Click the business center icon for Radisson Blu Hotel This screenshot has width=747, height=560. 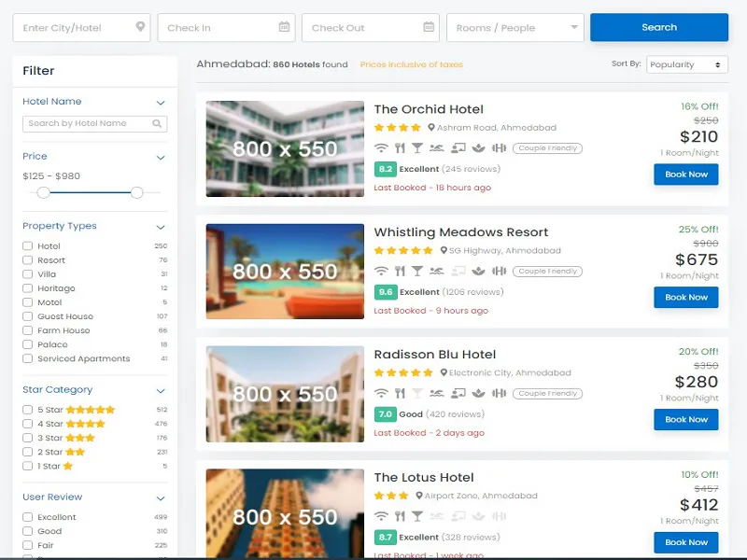coord(458,393)
